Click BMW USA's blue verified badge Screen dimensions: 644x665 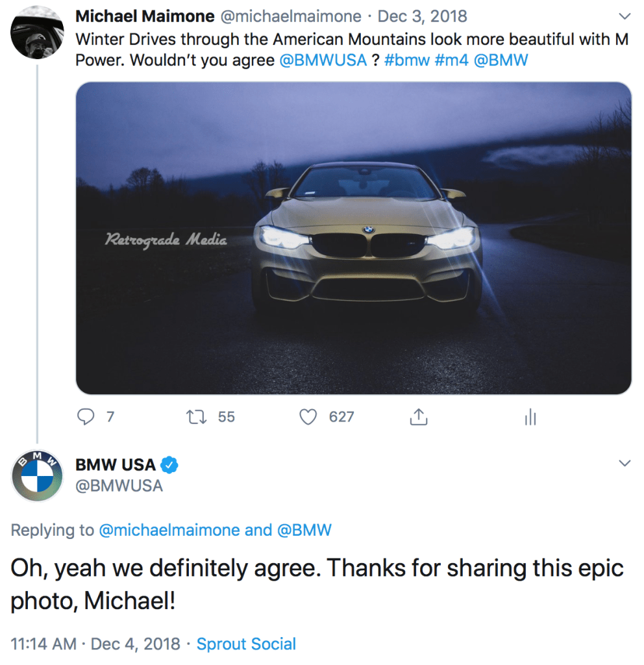pyautogui.click(x=170, y=465)
